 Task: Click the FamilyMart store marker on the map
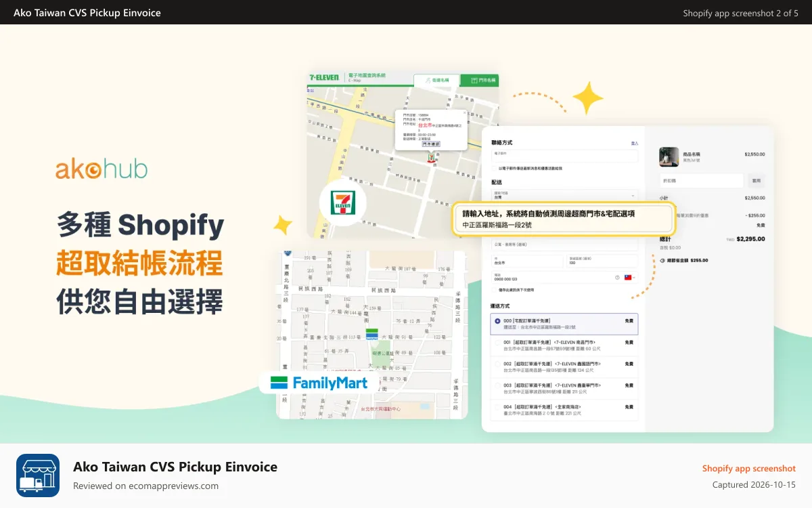coord(372,334)
